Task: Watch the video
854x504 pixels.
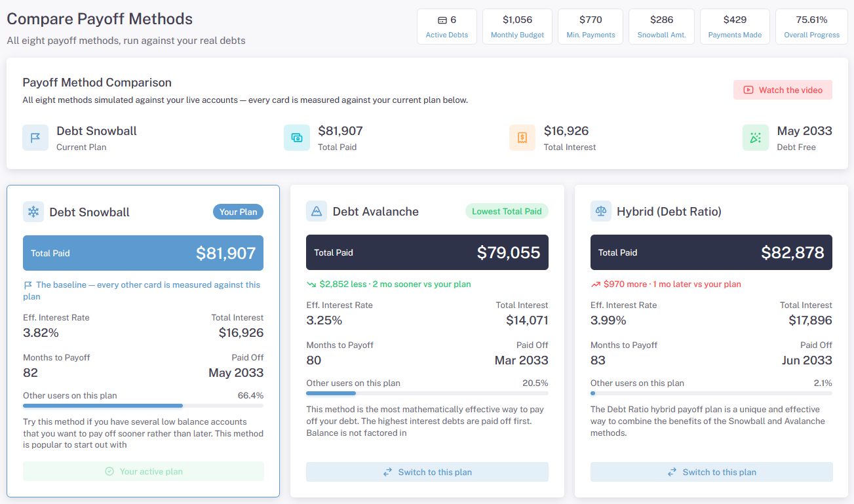Action: [x=783, y=90]
